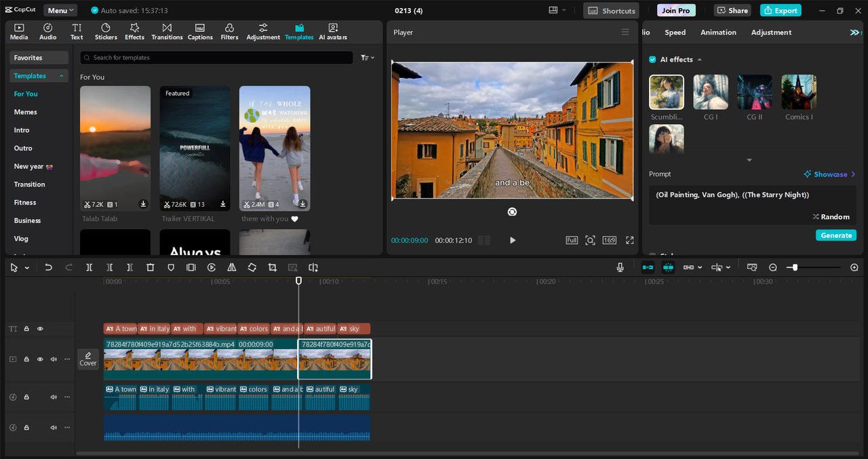Select the Memes template category
Screen dimensions: 868x459
(26, 112)
